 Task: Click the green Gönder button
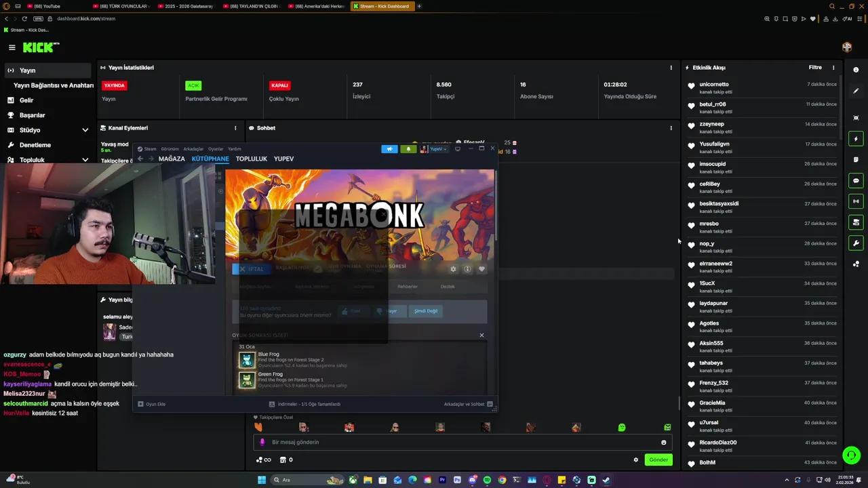tap(658, 460)
